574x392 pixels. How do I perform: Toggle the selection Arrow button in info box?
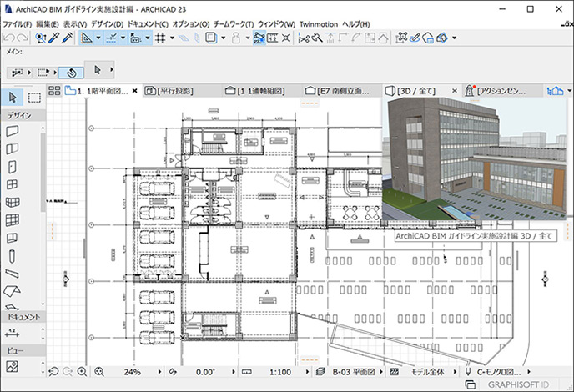click(x=98, y=69)
